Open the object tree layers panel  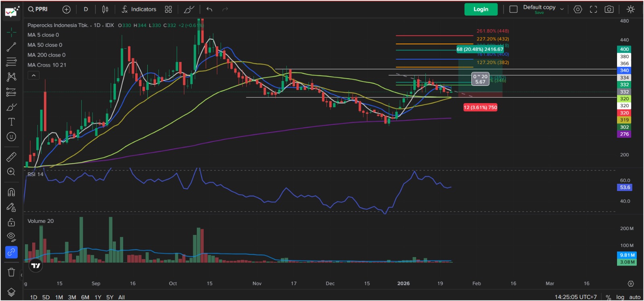(11, 292)
